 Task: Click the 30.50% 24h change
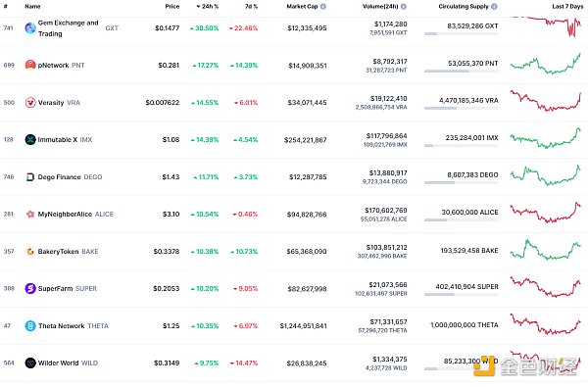click(205, 28)
